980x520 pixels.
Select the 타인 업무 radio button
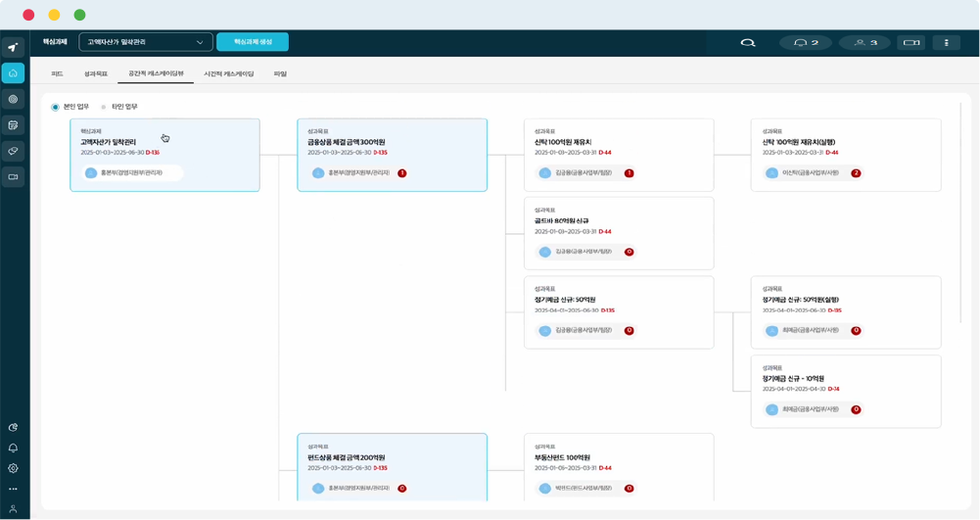(x=104, y=107)
